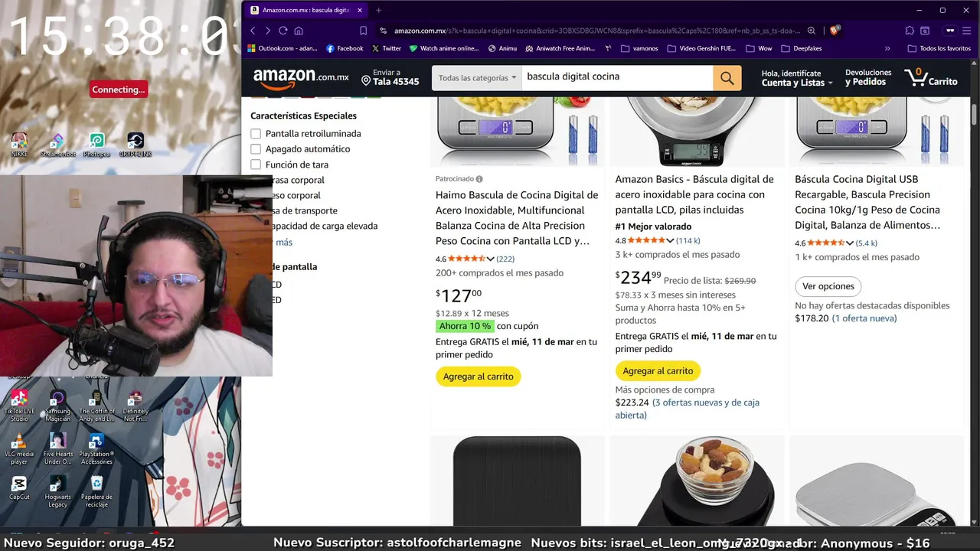Click the Brave shield icon in the address bar

point(835,31)
